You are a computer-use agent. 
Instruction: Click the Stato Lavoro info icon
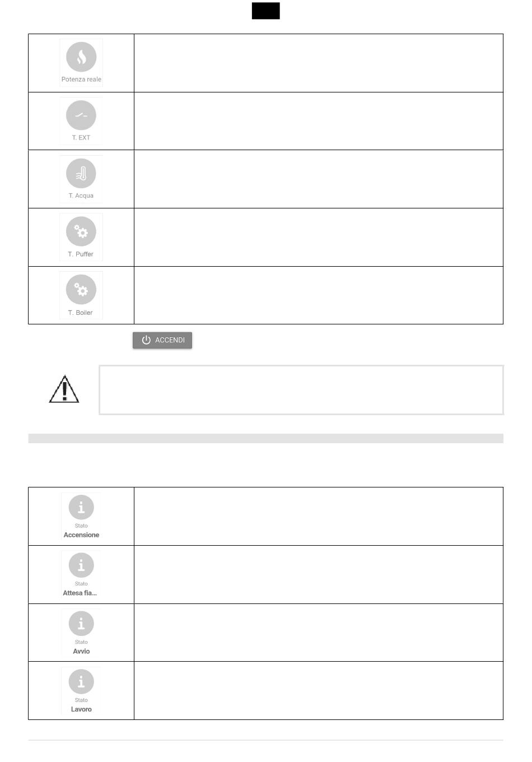pyautogui.click(x=81, y=682)
